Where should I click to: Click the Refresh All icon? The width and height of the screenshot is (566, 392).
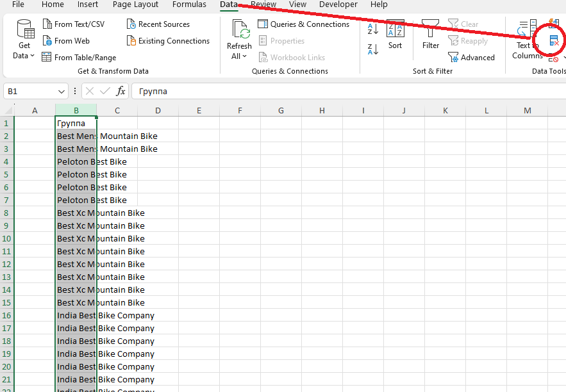tap(241, 29)
